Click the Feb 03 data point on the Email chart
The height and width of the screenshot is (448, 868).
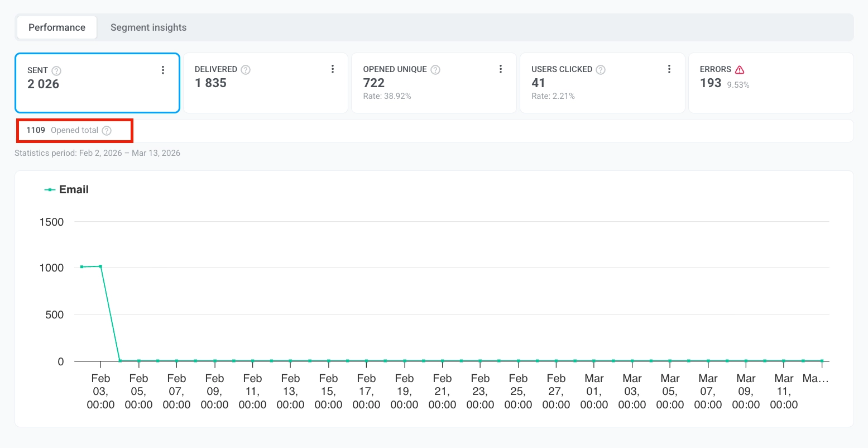pyautogui.click(x=100, y=267)
